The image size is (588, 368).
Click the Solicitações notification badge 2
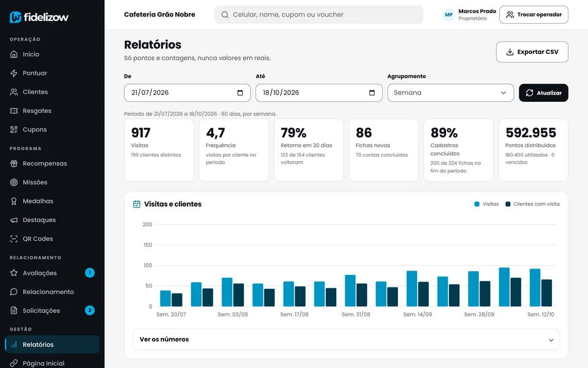tap(89, 310)
